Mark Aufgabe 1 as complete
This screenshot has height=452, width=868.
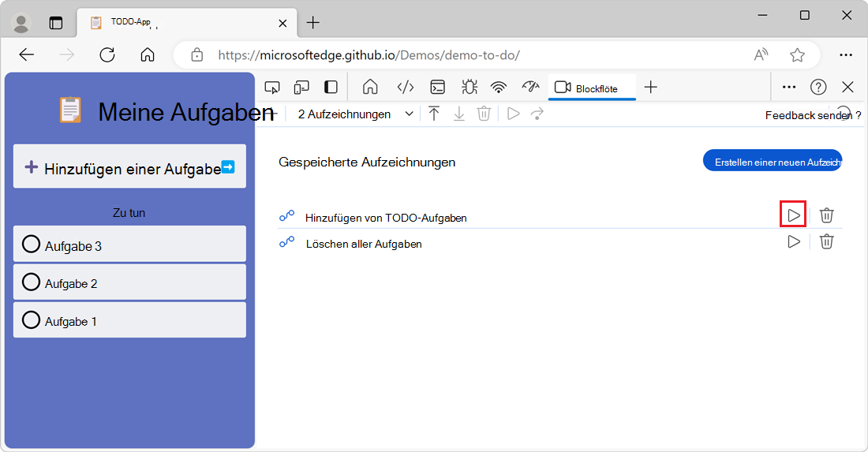click(31, 319)
